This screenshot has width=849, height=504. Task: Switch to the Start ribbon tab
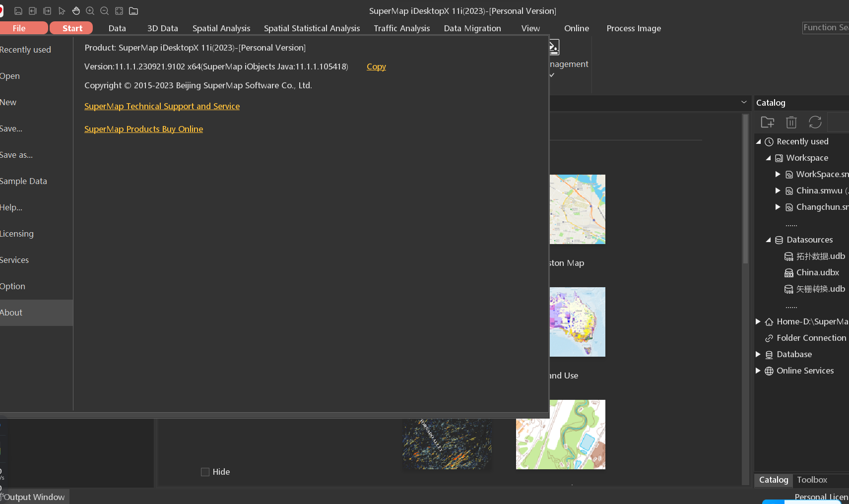[x=71, y=28]
